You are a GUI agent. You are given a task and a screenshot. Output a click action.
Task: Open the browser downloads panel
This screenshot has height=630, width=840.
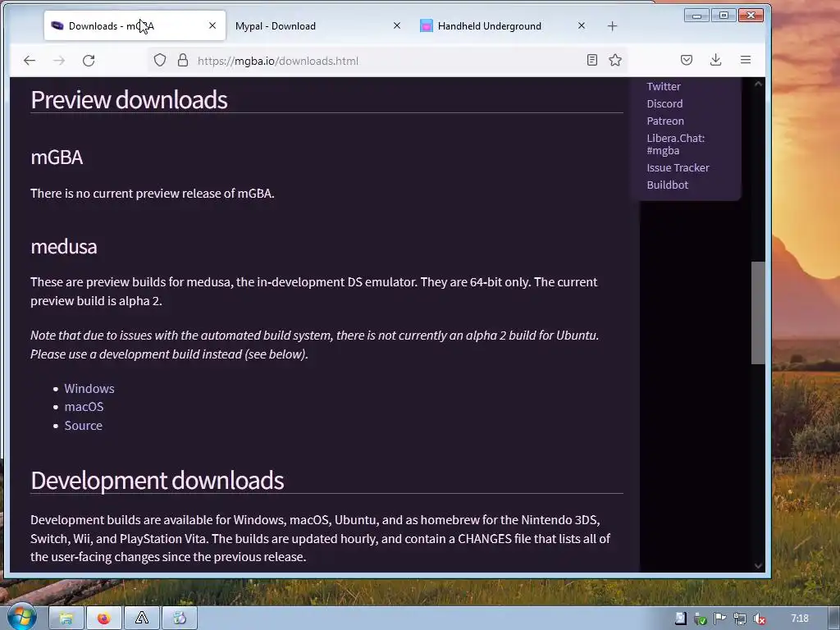(x=715, y=60)
